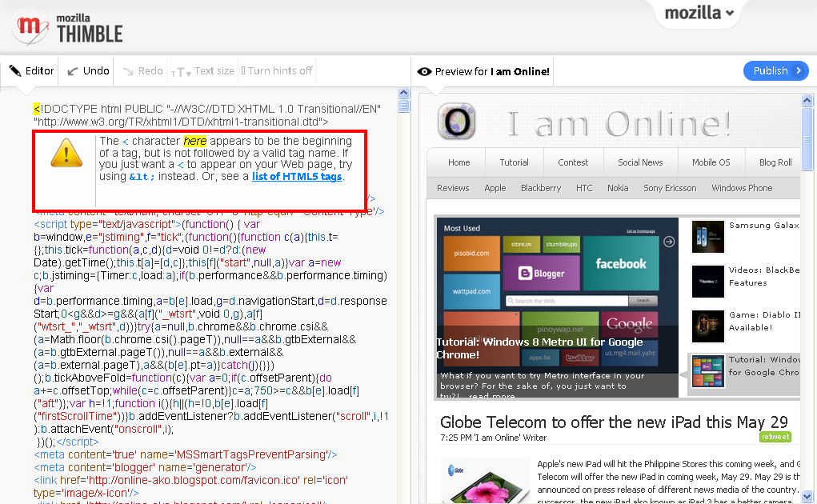The height and width of the screenshot is (504, 817).
Task: Switch to the Tutorial tab
Action: tap(514, 162)
